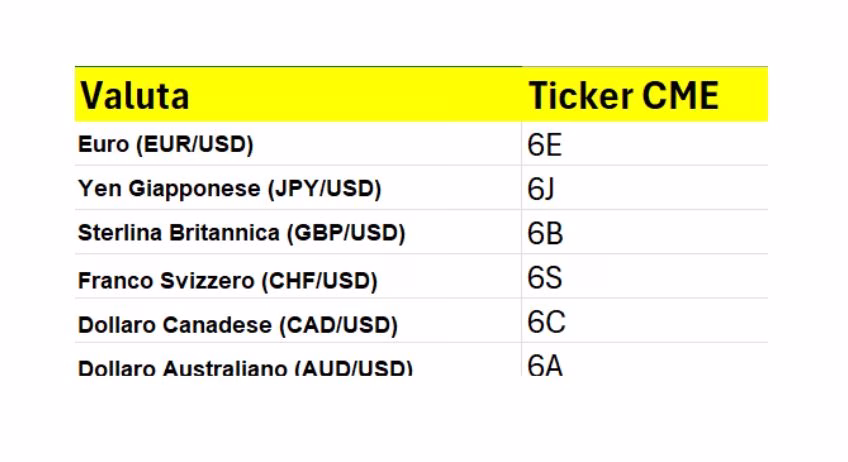Click the Sterlina Britannica (GBP/USD) cell
The image size is (848, 462).
[298, 232]
